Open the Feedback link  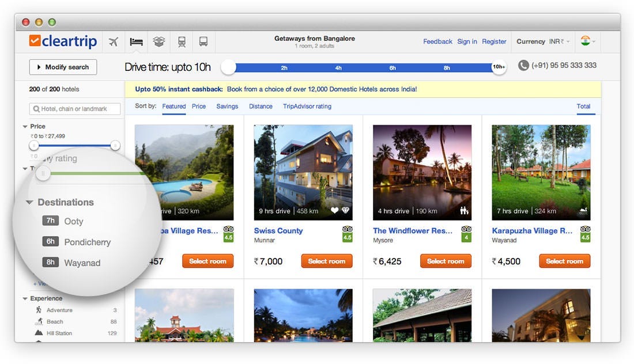(437, 41)
